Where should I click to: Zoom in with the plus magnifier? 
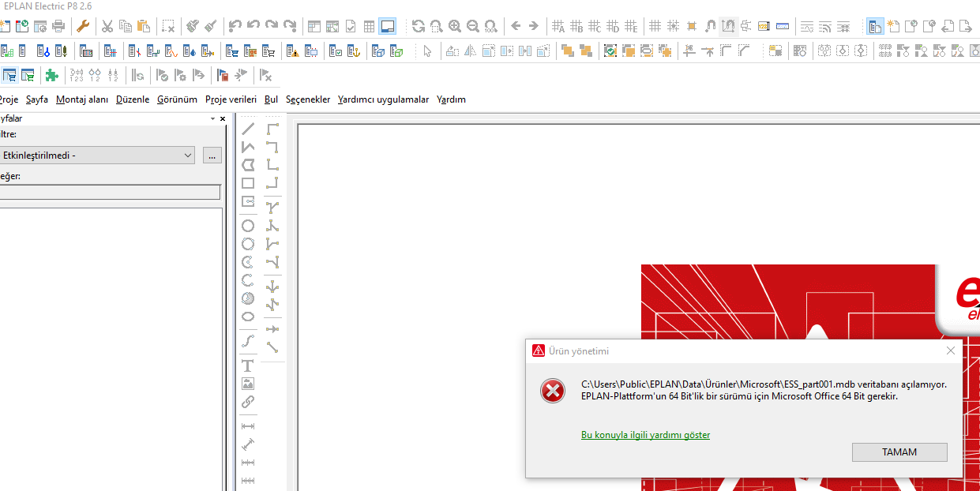click(455, 26)
